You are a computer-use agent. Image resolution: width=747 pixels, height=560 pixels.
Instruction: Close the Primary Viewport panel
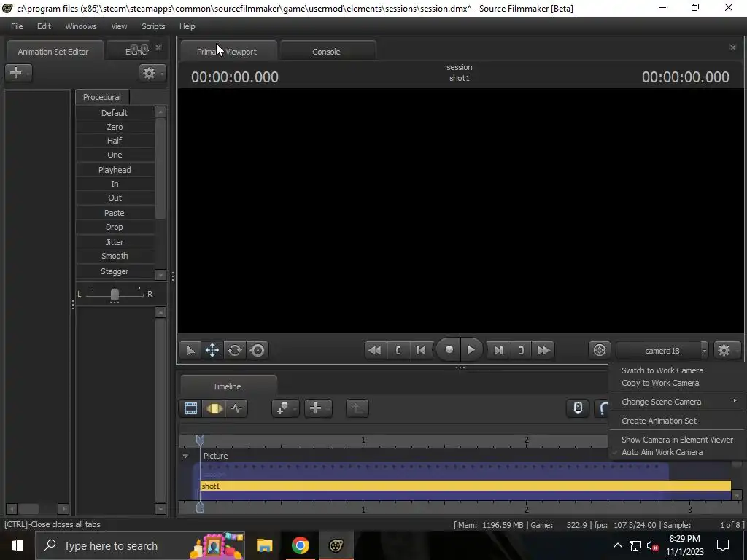pos(732,47)
